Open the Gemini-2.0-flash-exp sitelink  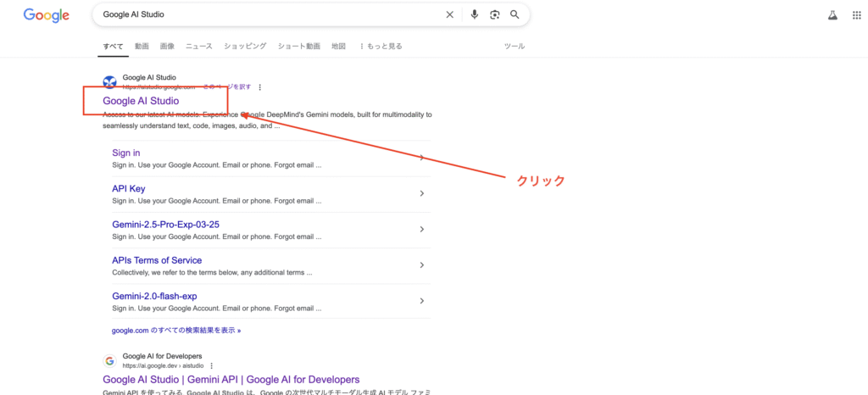click(x=154, y=296)
